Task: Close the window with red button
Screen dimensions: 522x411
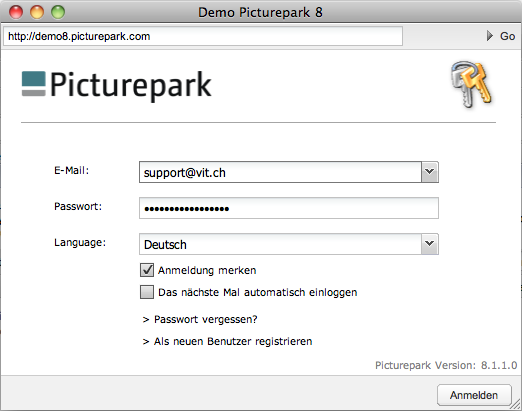Action: (x=16, y=12)
